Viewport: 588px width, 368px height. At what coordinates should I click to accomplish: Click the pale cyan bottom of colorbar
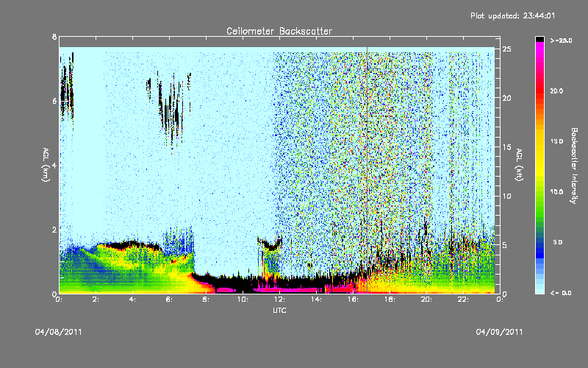click(x=539, y=287)
